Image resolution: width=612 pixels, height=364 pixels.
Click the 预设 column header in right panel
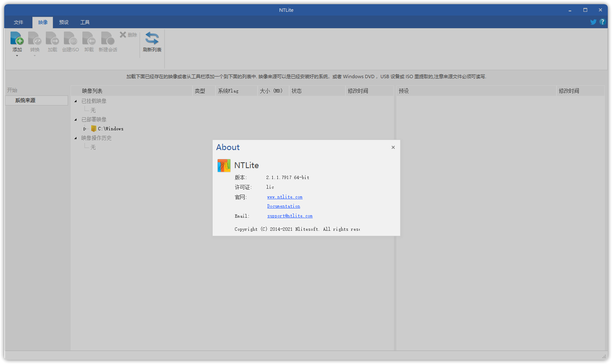[476, 91]
